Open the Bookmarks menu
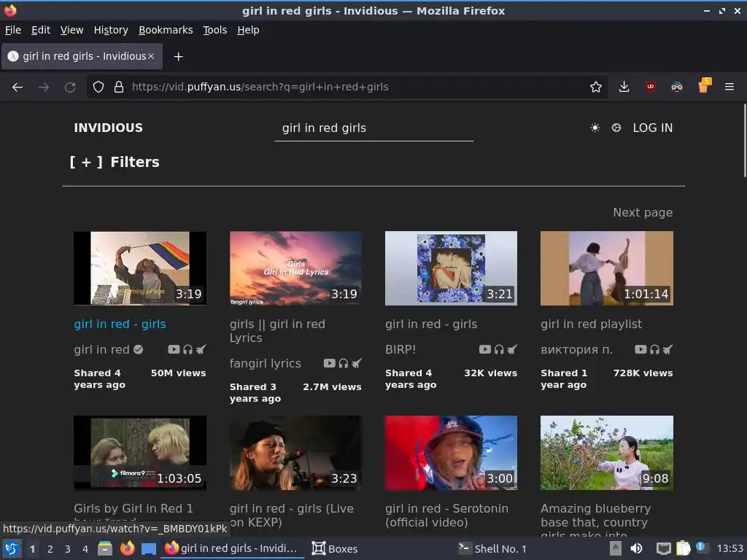The image size is (747, 560). click(x=166, y=30)
